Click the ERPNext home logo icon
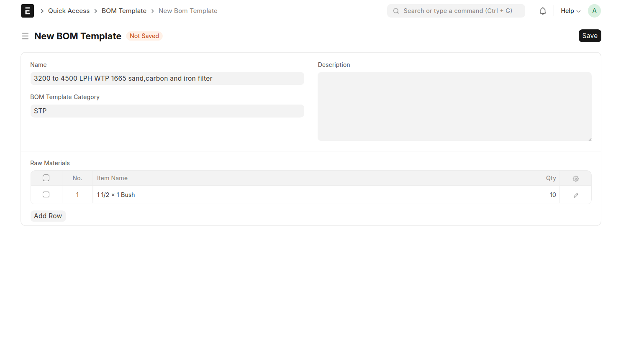644x340 pixels. coord(27,11)
